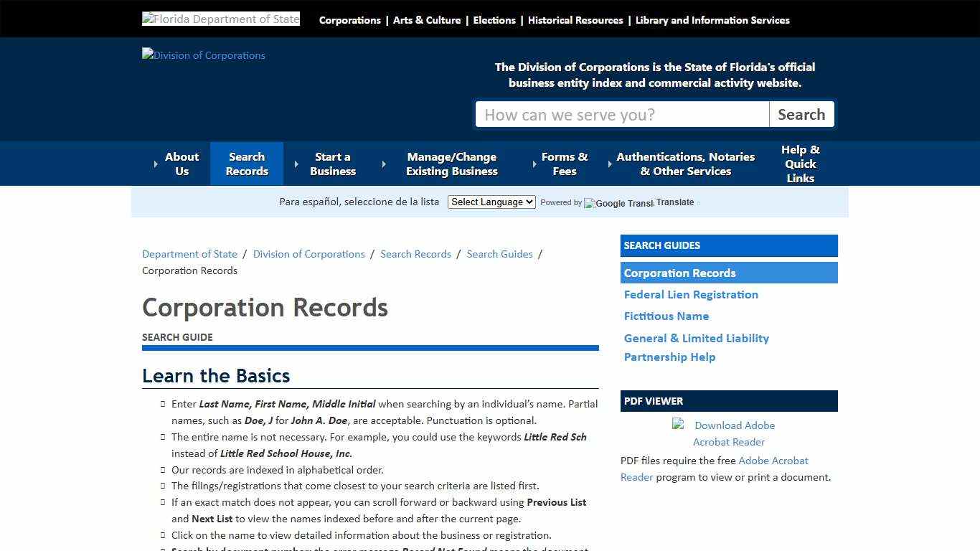Click the Division of Corporations logo
The image size is (980, 551).
[203, 55]
